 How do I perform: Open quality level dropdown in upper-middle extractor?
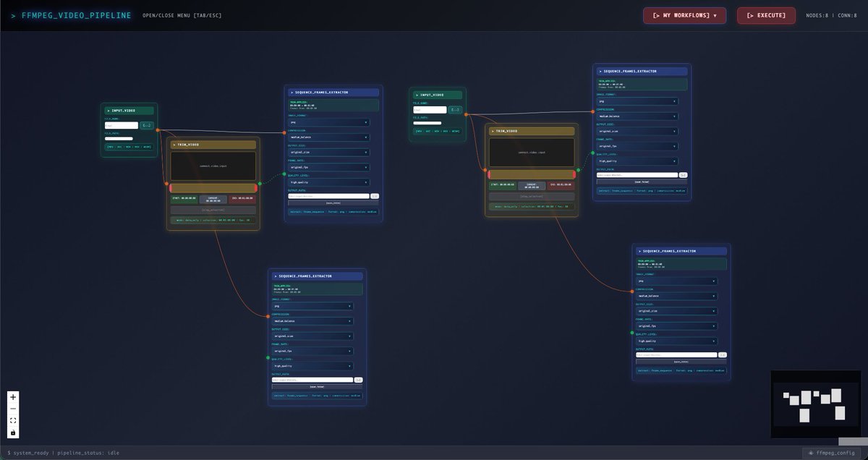[329, 182]
